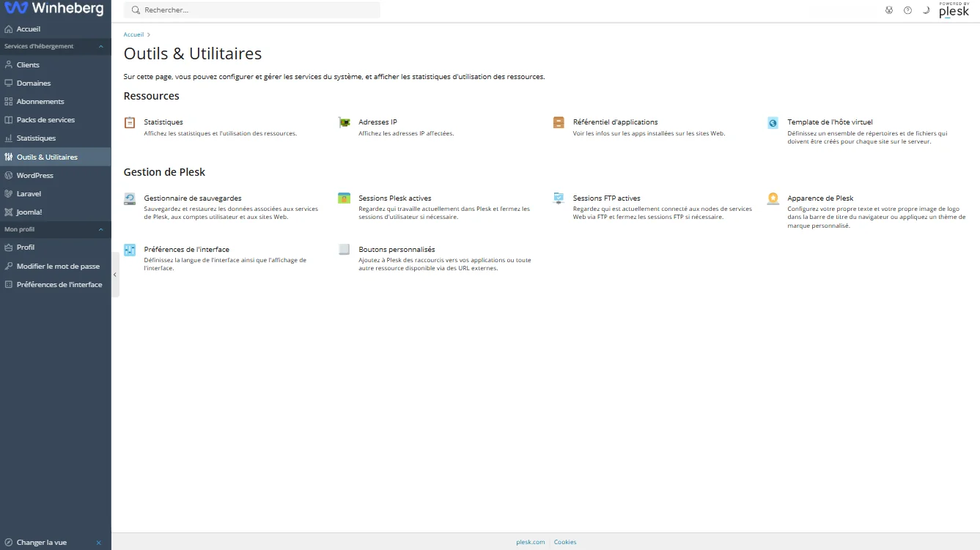Image resolution: width=980 pixels, height=550 pixels.
Task: Click the Gestionnaire de sauvegardes icon
Action: pyautogui.click(x=130, y=198)
